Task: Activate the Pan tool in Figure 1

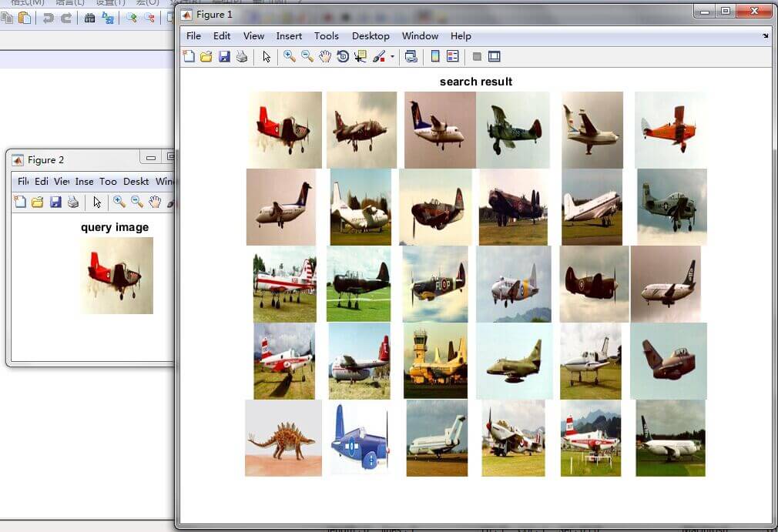Action: pos(325,56)
